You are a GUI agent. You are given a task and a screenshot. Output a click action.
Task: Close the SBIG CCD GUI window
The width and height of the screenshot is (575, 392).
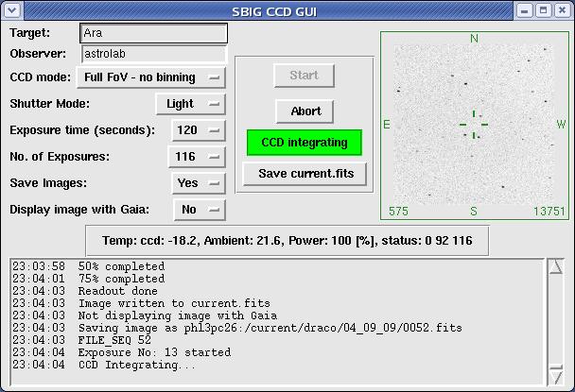562,10
